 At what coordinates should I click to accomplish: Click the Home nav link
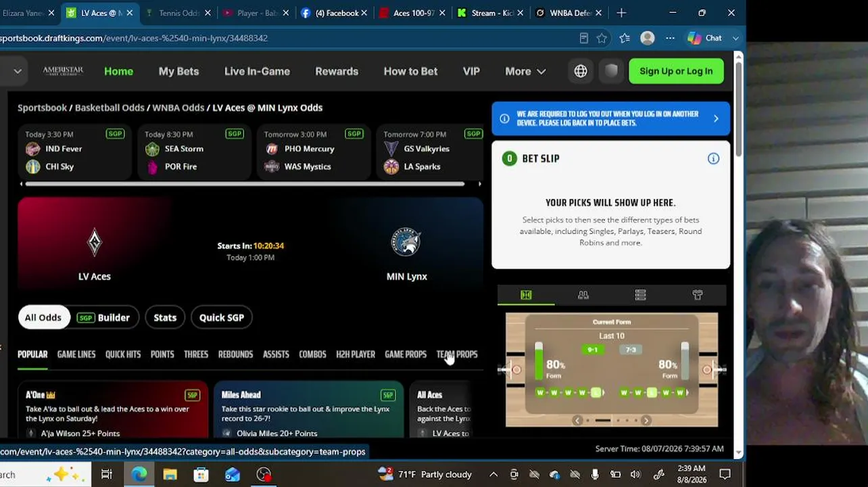(118, 71)
